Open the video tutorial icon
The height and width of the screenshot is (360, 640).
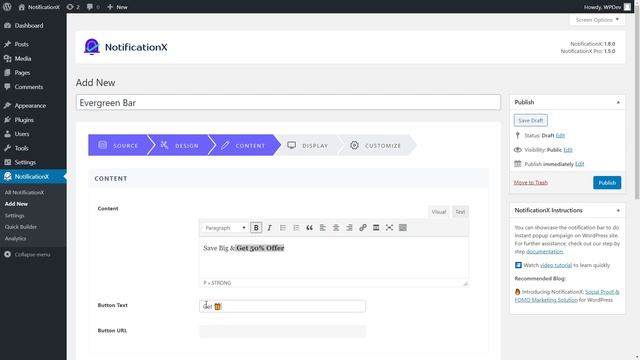(518, 265)
